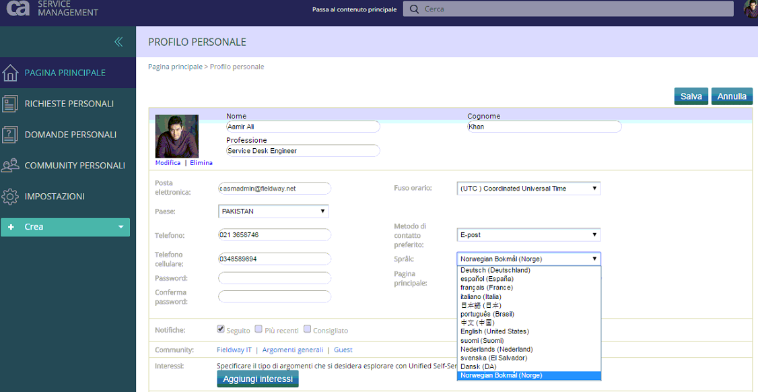Click the Aggiungi interessi button

coord(258,379)
